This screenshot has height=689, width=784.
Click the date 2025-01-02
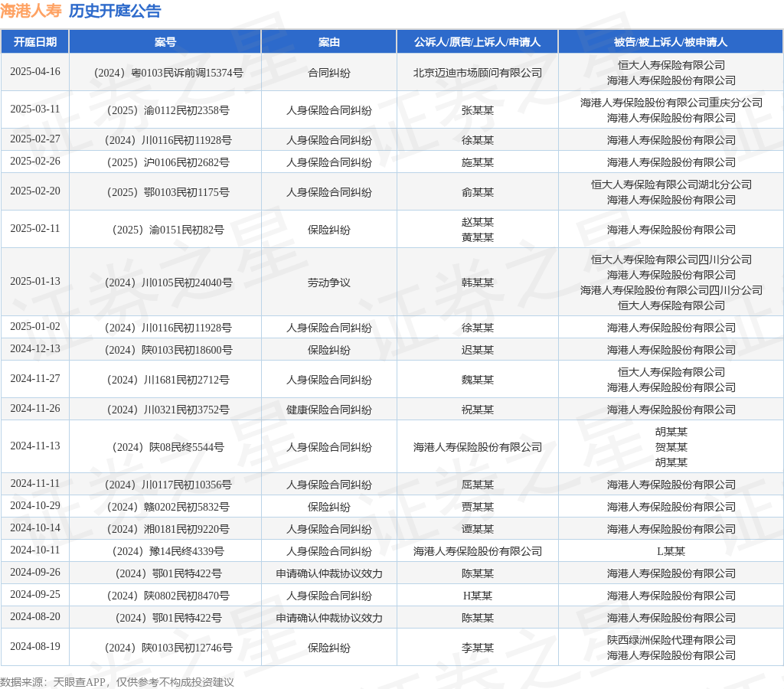click(35, 326)
